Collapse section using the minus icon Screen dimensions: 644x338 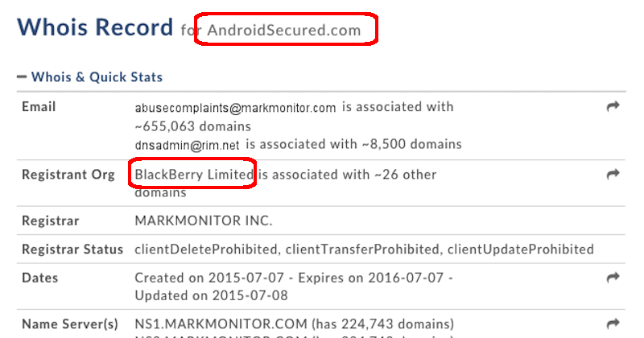tap(22, 76)
